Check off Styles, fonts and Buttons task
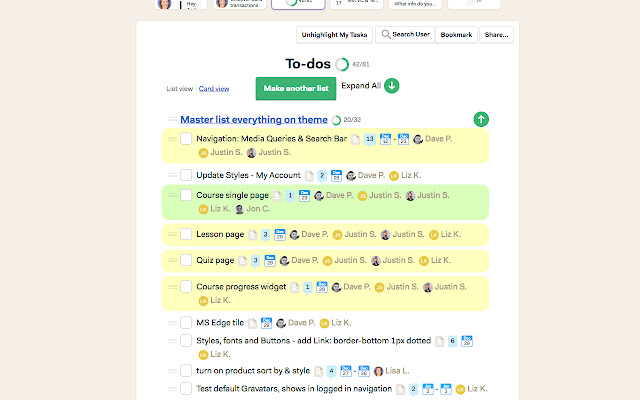Screen dimensions: 640x400 [186, 340]
